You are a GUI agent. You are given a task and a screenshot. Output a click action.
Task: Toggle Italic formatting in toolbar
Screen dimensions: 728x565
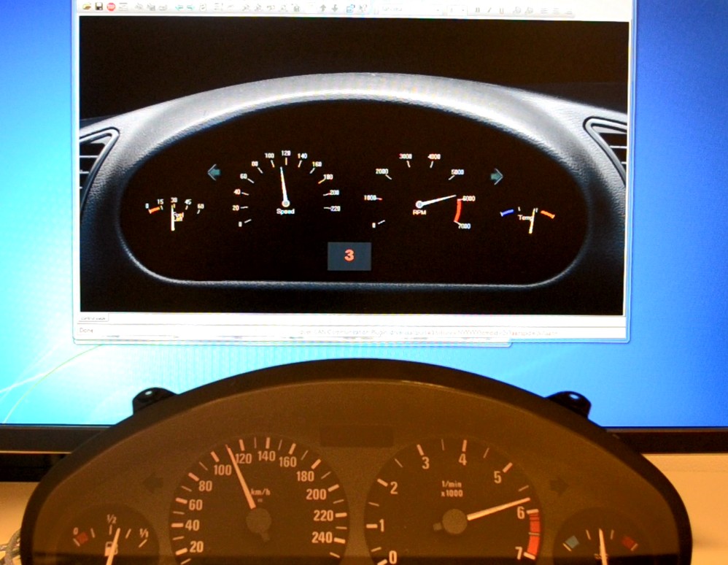pyautogui.click(x=489, y=9)
